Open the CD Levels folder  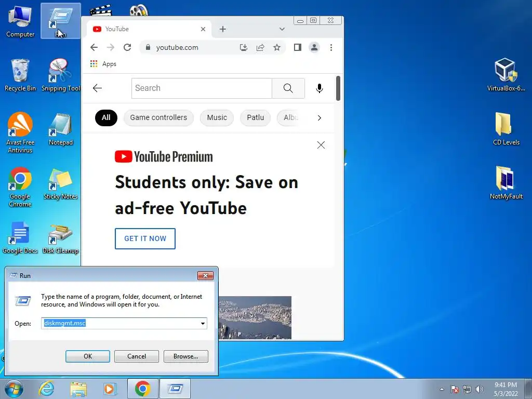(x=506, y=129)
